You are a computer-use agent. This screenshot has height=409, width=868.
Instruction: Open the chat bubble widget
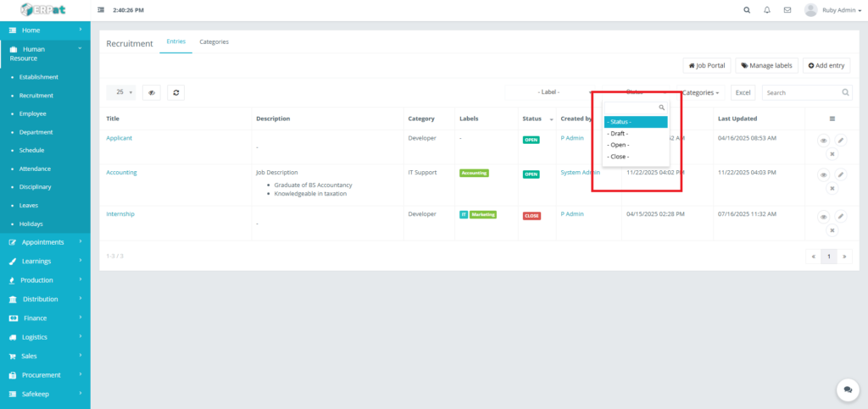pyautogui.click(x=847, y=389)
